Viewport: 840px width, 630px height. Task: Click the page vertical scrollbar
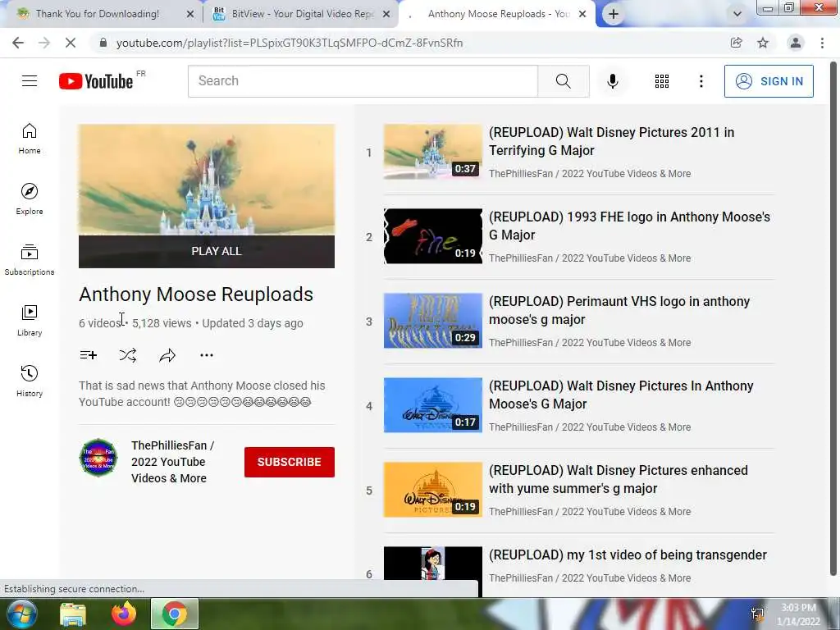(833, 319)
